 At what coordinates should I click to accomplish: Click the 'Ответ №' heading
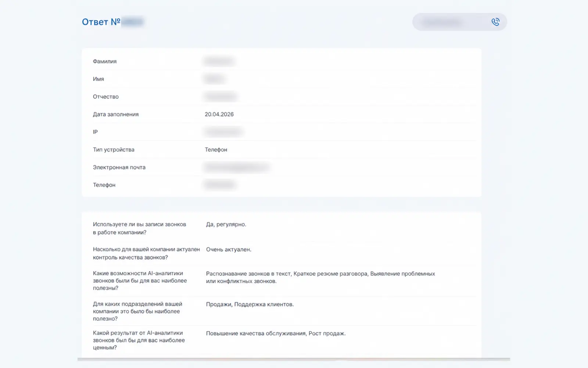101,22
